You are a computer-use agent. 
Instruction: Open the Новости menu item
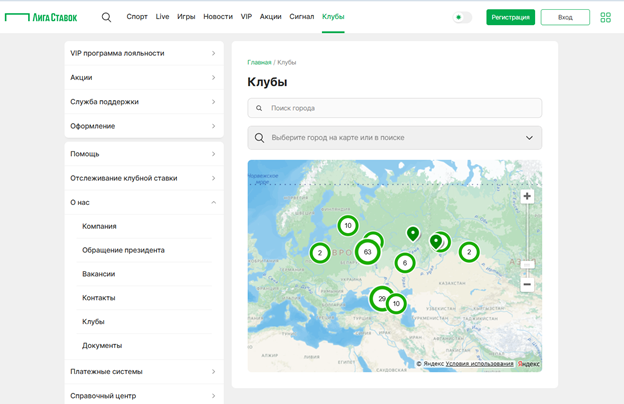(x=218, y=17)
